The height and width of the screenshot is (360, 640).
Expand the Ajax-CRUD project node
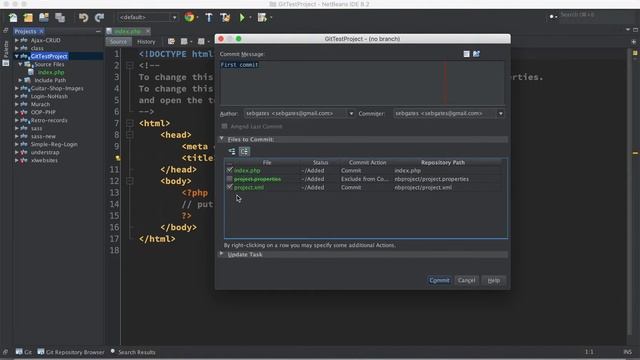click(16, 40)
